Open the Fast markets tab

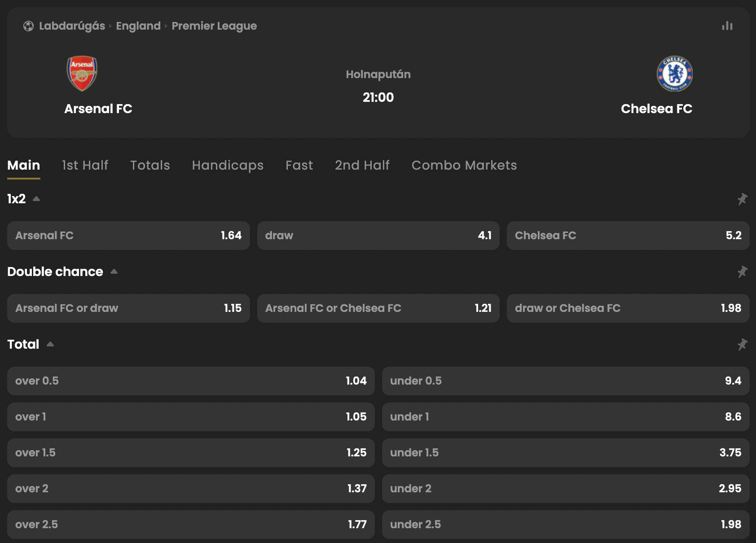coord(299,165)
